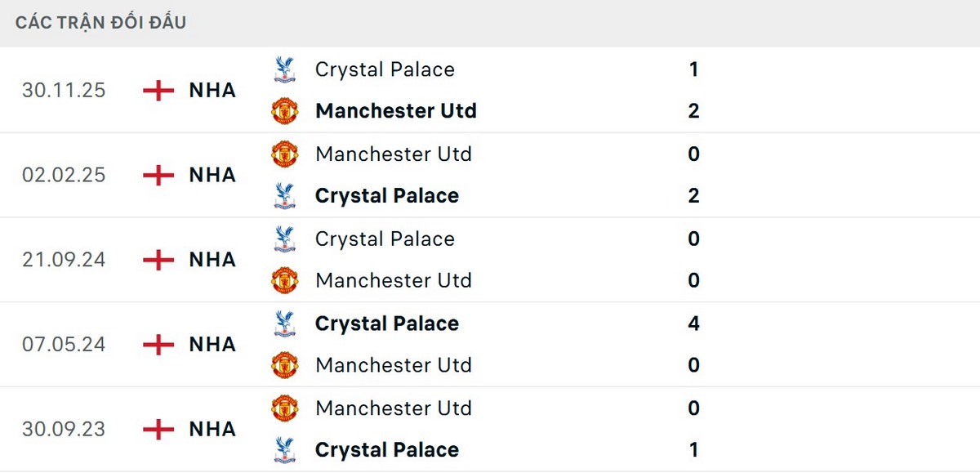The image size is (980, 473).
Task: Click the NHA label next to 07.05.24
Action: tap(212, 344)
